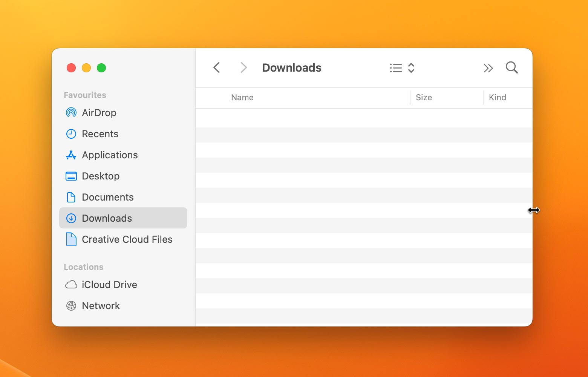The height and width of the screenshot is (377, 588).
Task: Select Downloads in the sidebar
Action: coord(107,218)
